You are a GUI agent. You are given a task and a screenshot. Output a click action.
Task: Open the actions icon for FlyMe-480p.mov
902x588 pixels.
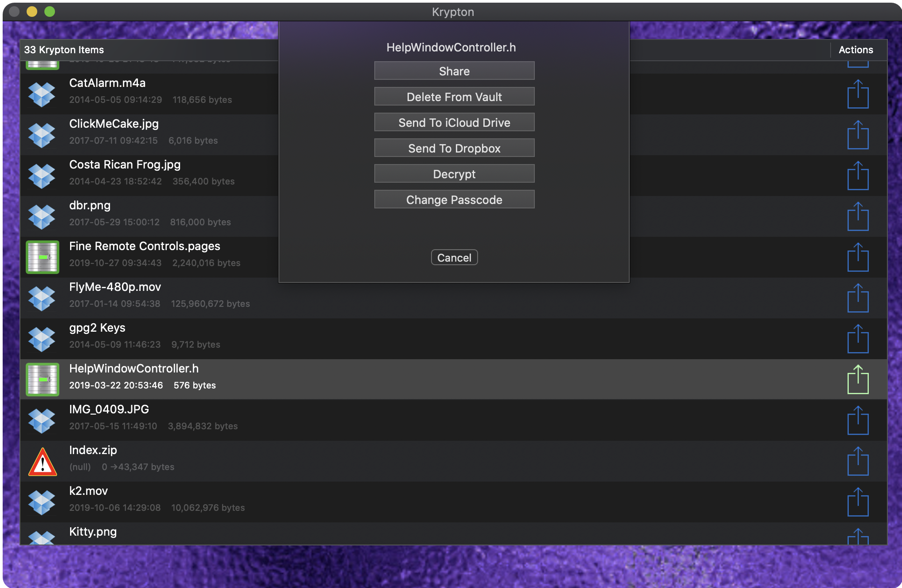point(858,298)
